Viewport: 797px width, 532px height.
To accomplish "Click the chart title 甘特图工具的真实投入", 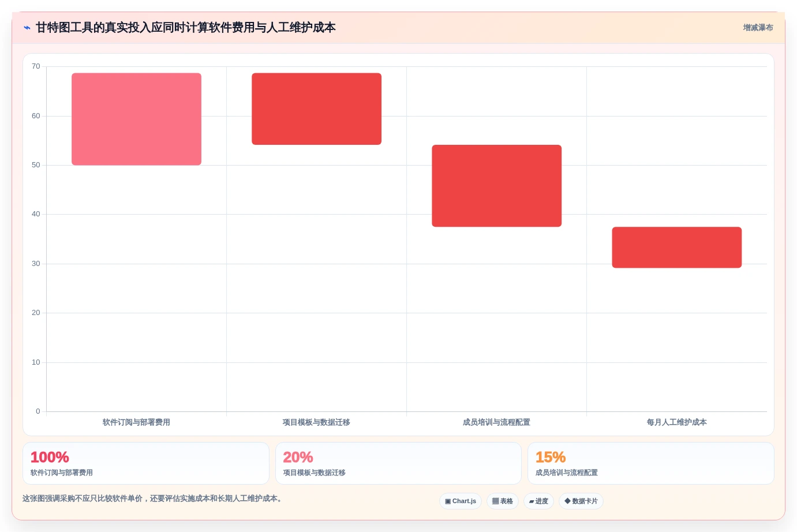I will pyautogui.click(x=186, y=28).
